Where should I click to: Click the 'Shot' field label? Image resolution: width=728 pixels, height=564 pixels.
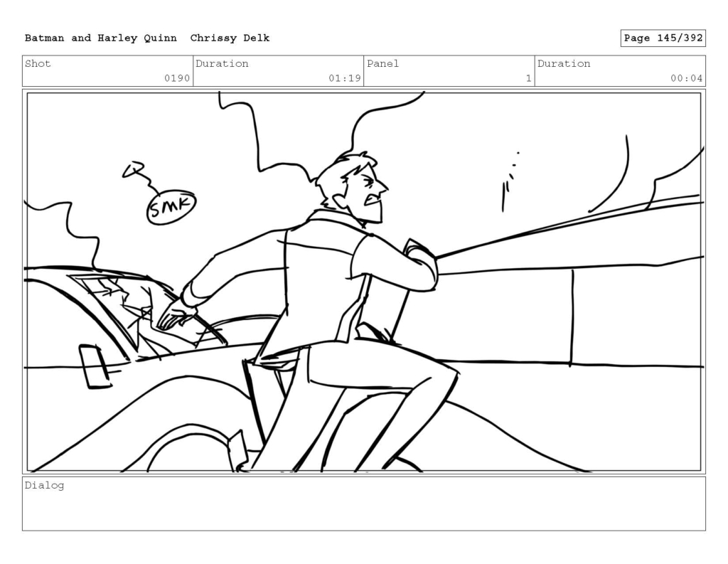[x=38, y=63]
